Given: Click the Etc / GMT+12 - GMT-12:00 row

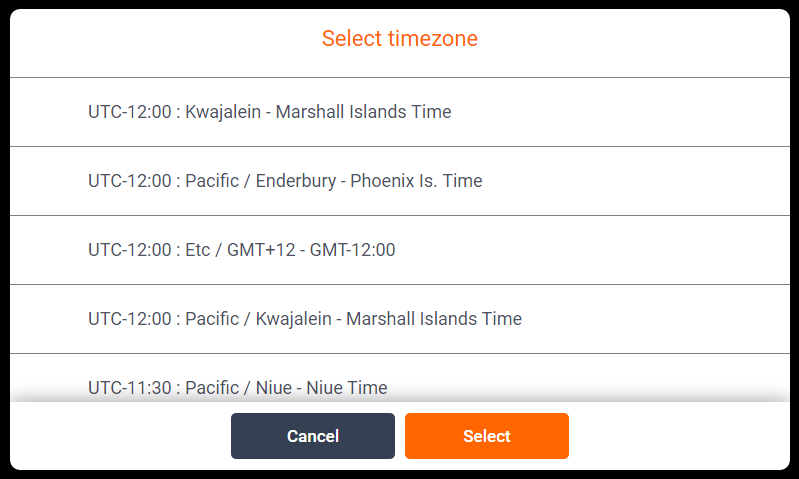Looking at the screenshot, I should (242, 250).
